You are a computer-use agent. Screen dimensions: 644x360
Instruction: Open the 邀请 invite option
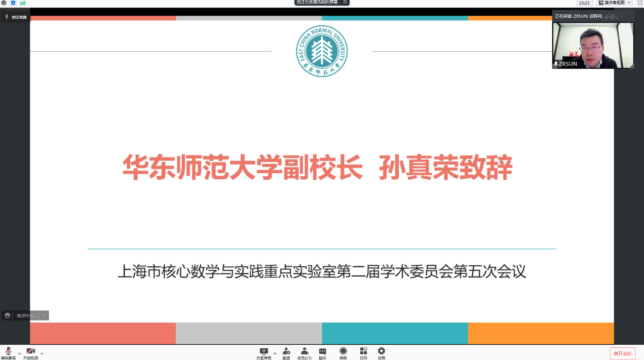[x=286, y=353]
